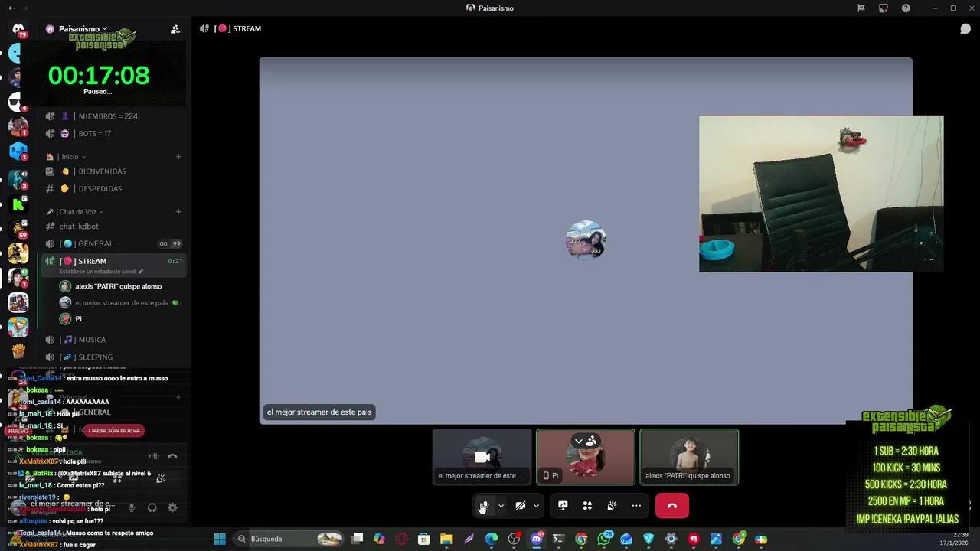Open WhatsApp from the taskbar
This screenshot has height=551, width=980.
[604, 539]
